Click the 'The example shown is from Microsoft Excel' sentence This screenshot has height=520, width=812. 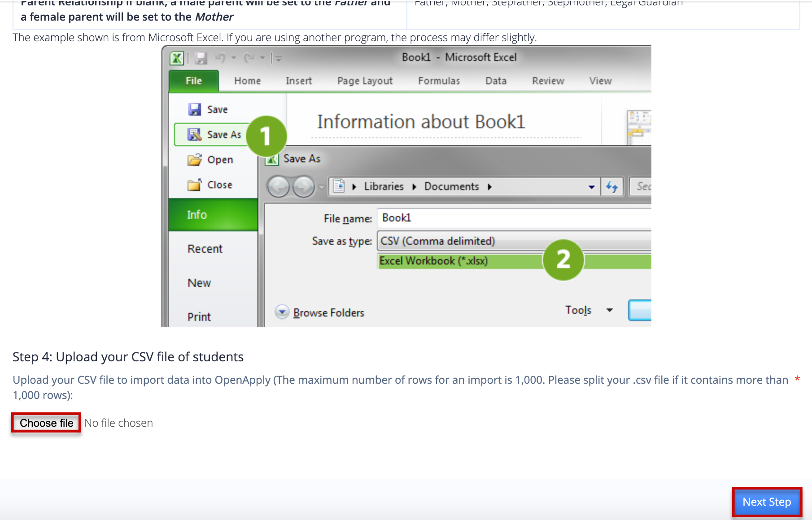(275, 38)
